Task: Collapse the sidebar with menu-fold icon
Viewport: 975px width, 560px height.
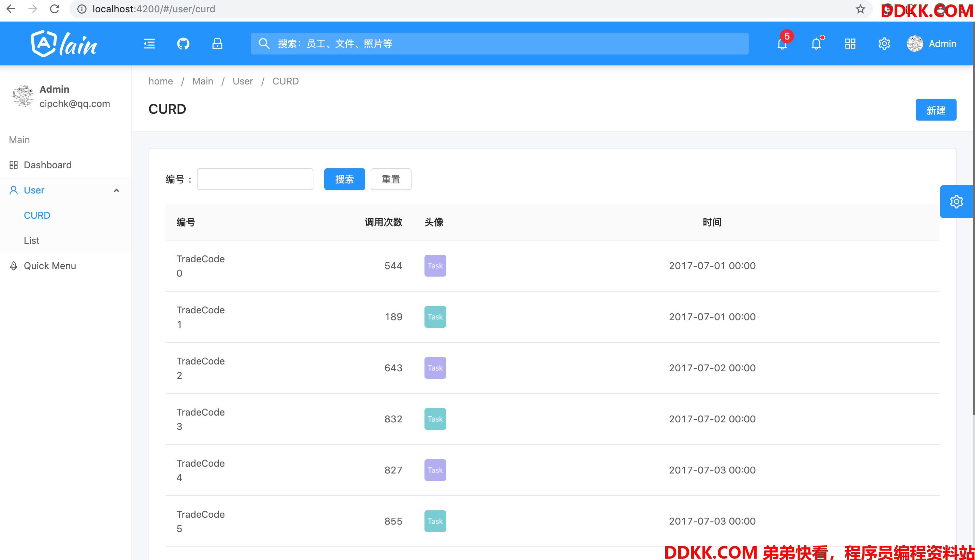Action: click(149, 44)
